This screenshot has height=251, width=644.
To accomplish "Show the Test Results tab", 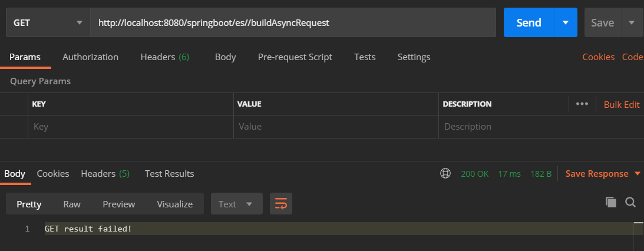I will click(169, 174).
